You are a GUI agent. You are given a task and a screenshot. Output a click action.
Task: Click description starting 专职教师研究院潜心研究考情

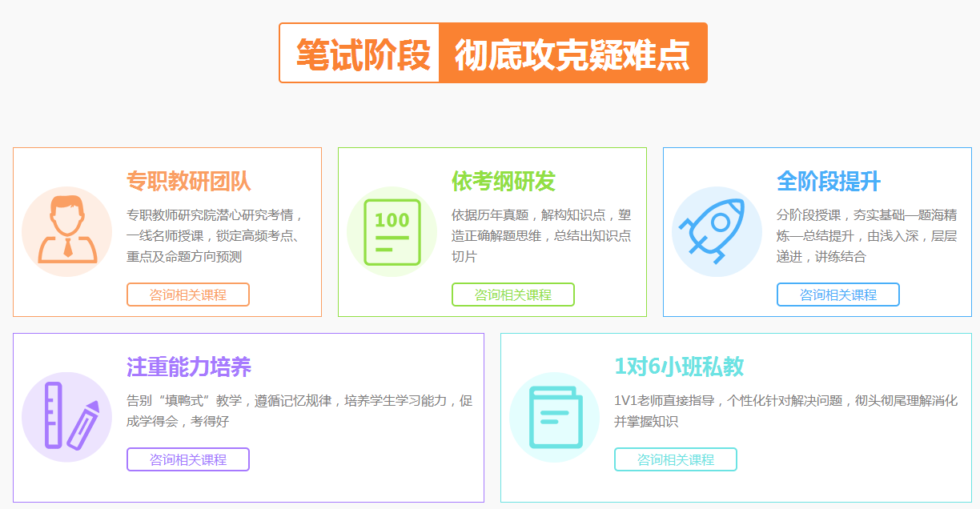[215, 235]
